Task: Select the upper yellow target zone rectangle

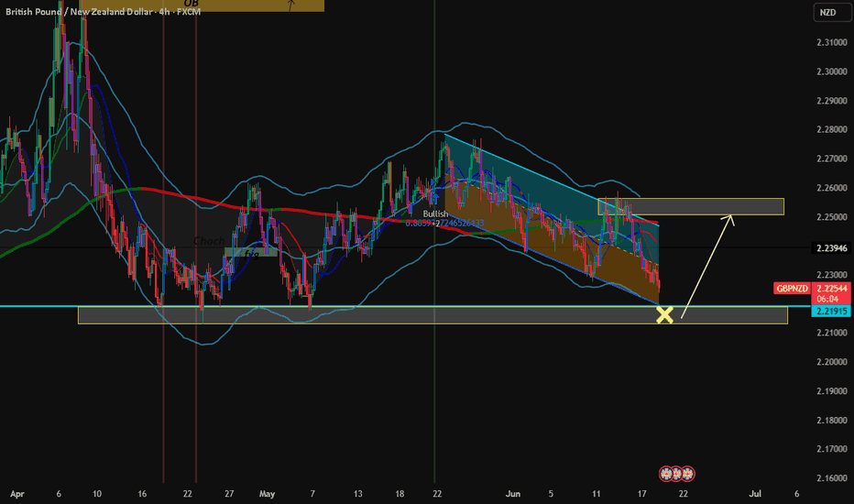Action: coord(691,206)
